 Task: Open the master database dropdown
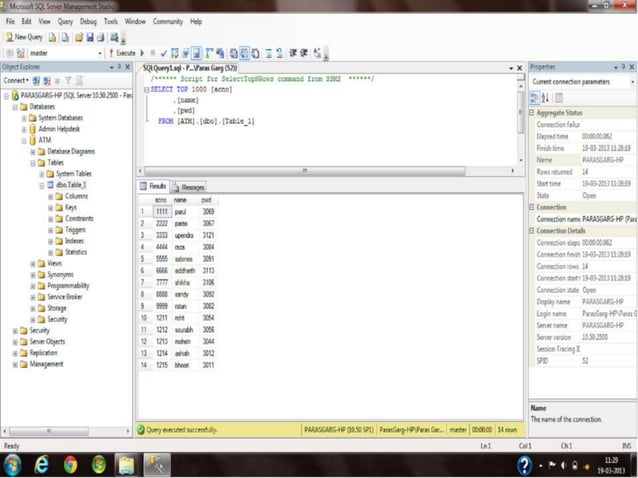click(100, 52)
